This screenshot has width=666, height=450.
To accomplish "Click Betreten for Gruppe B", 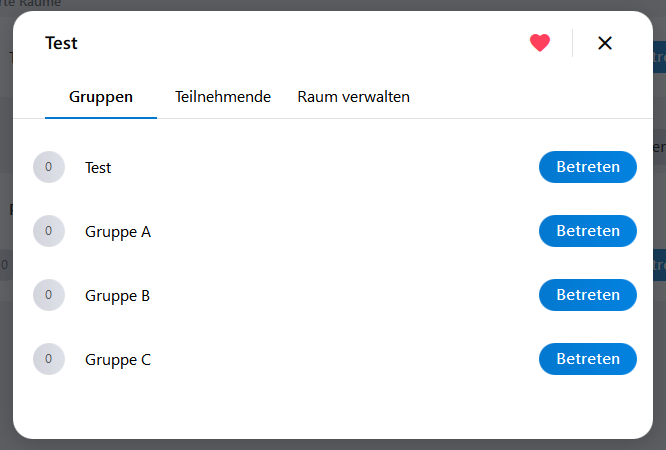I will coord(588,295).
